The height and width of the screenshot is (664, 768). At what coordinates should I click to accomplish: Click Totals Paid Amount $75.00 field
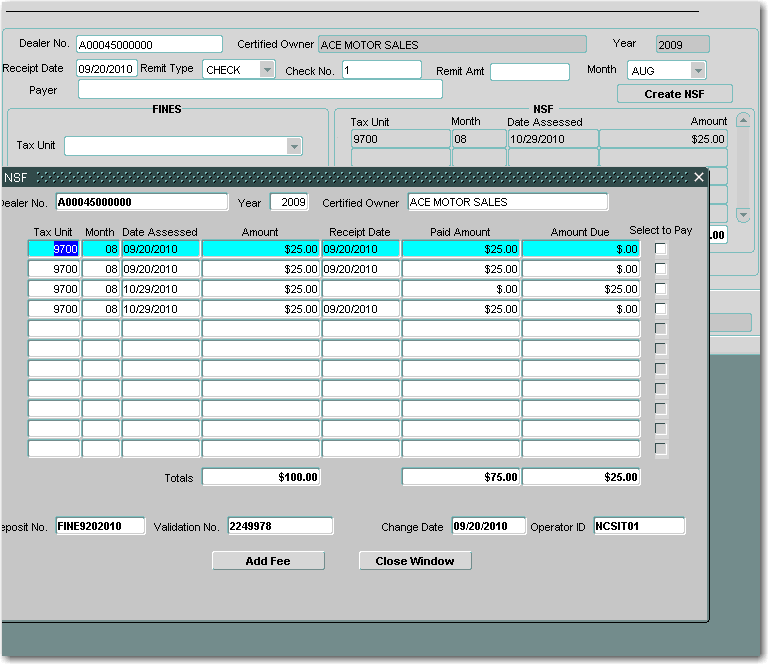tap(460, 477)
